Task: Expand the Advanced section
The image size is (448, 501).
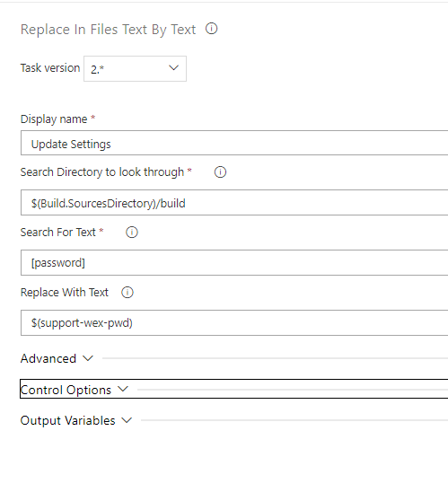Action: tap(57, 358)
